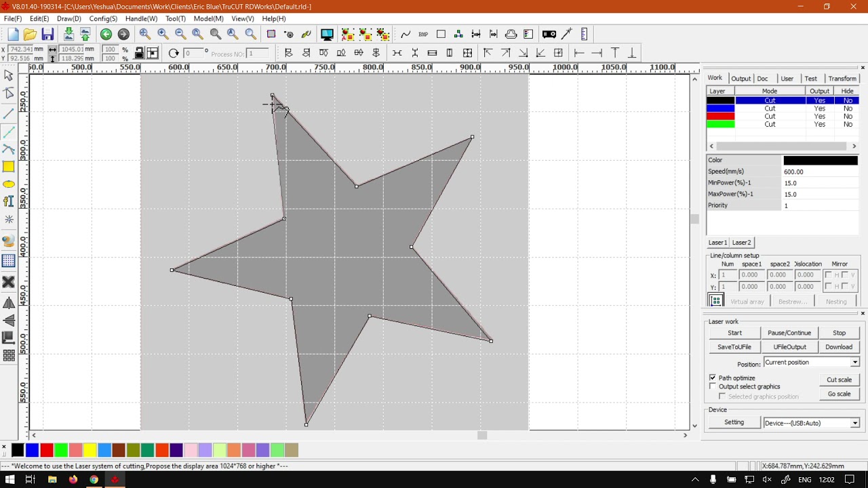Click the SaveToUFile button
Screen dimensions: 868x488
tap(734, 347)
